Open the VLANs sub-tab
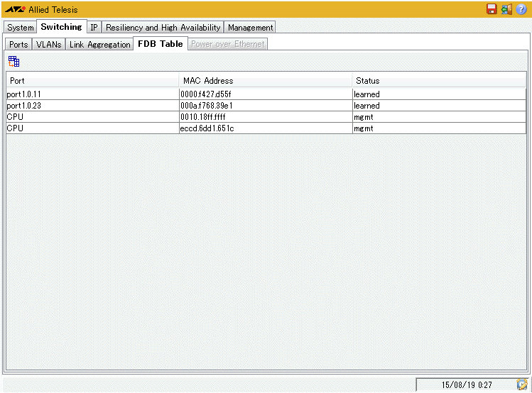Viewport: 532px width, 393px height. [49, 45]
